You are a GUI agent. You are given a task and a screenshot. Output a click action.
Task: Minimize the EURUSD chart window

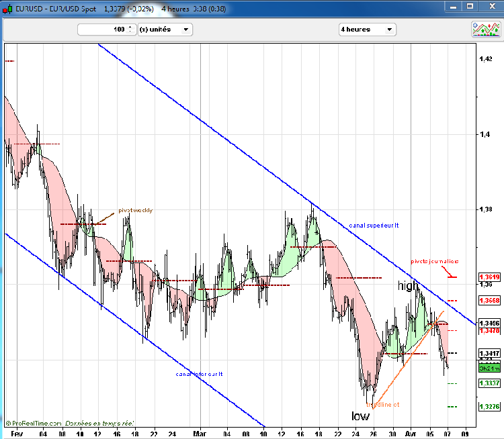(x=453, y=7)
